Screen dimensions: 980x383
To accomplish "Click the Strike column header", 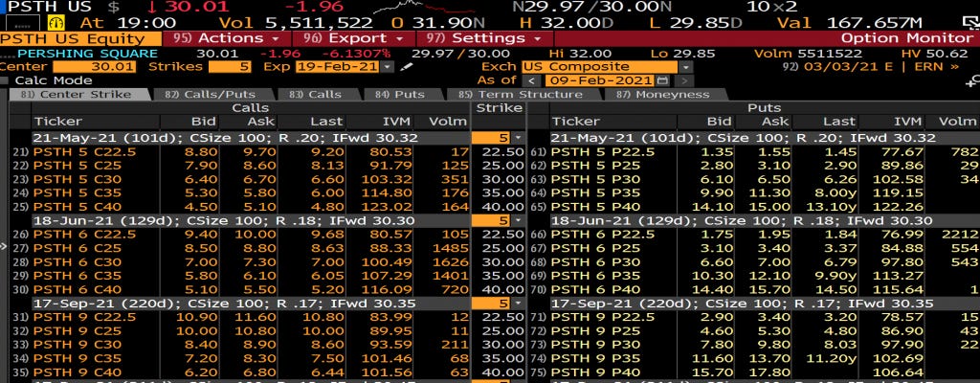I will tap(499, 107).
